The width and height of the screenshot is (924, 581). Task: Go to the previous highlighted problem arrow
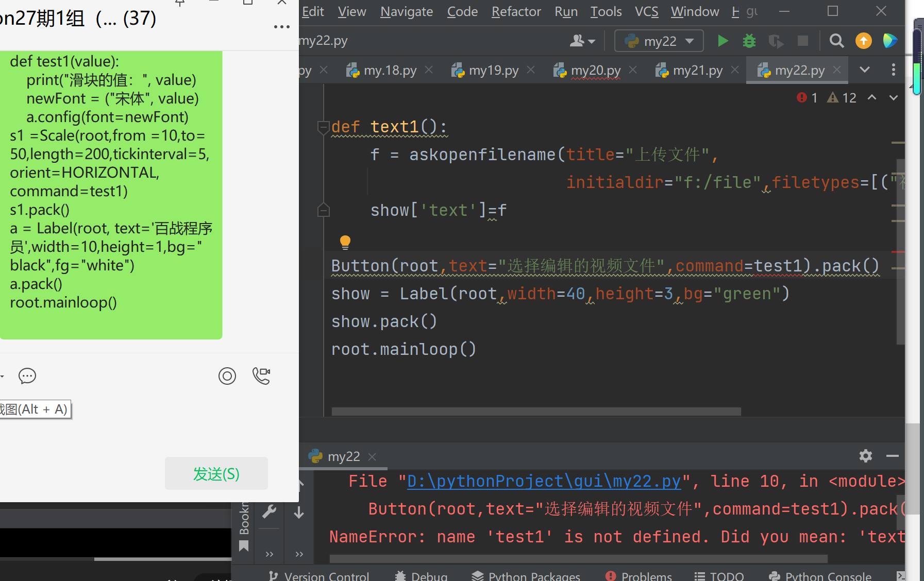871,97
